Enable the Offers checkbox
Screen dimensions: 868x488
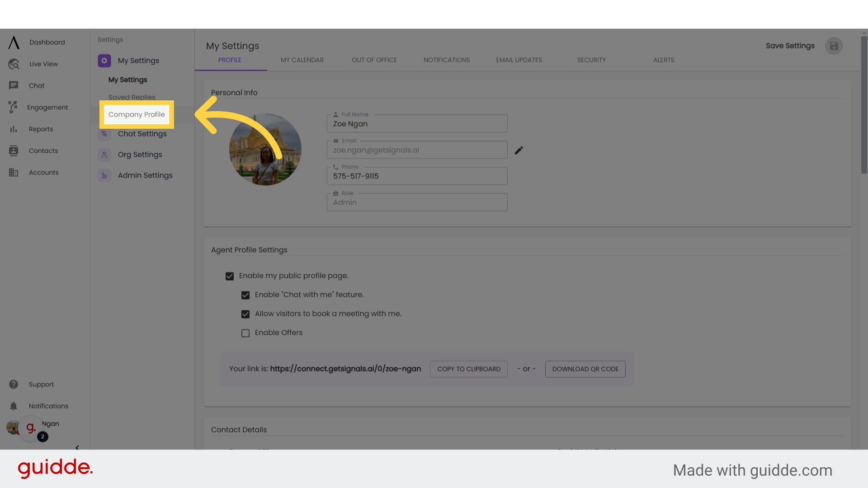245,333
